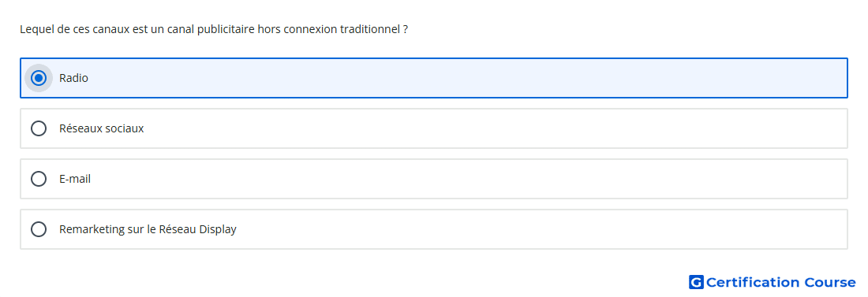Click the question text starting 'Lequel de ces canaux'
The height and width of the screenshot is (297, 868).
[x=214, y=29]
